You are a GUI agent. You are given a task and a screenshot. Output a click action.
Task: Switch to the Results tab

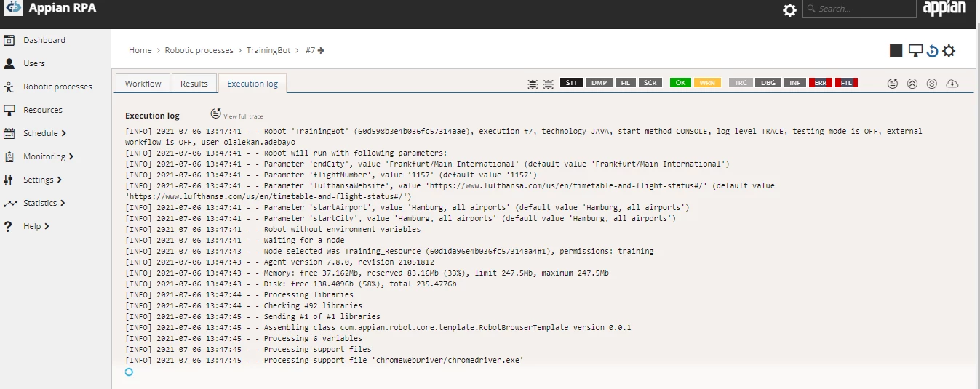pos(194,84)
